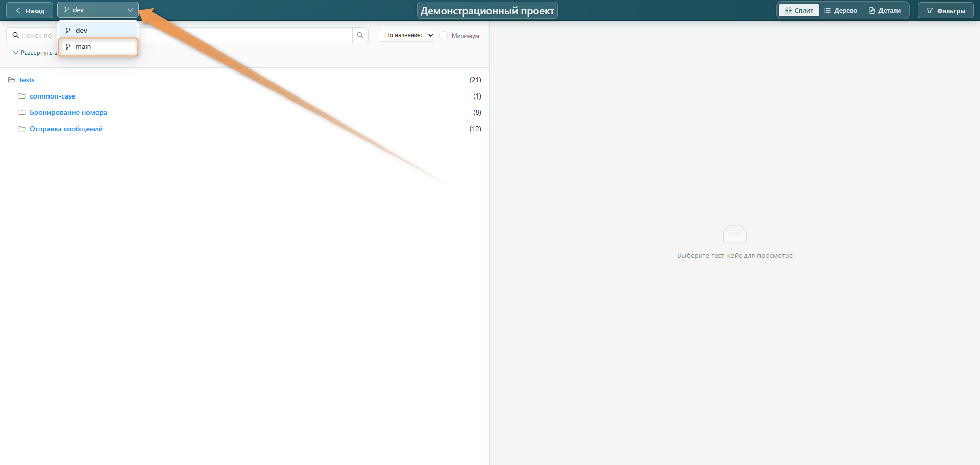The image size is (980, 465).
Task: Click the magnifier search button
Action: click(x=360, y=35)
